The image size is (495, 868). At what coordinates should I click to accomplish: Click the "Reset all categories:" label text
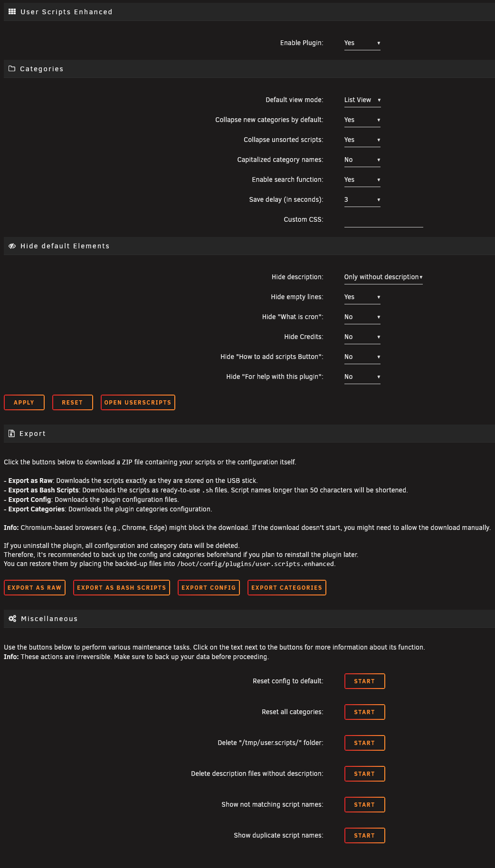[293, 712]
